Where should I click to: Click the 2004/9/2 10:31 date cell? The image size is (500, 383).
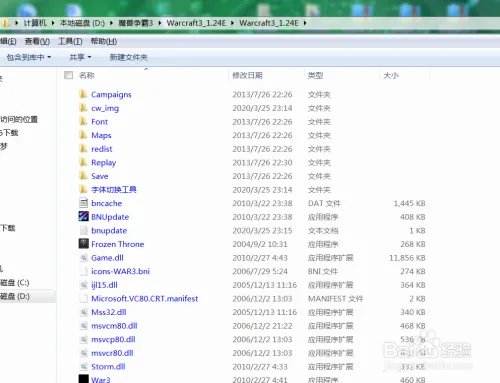click(260, 244)
